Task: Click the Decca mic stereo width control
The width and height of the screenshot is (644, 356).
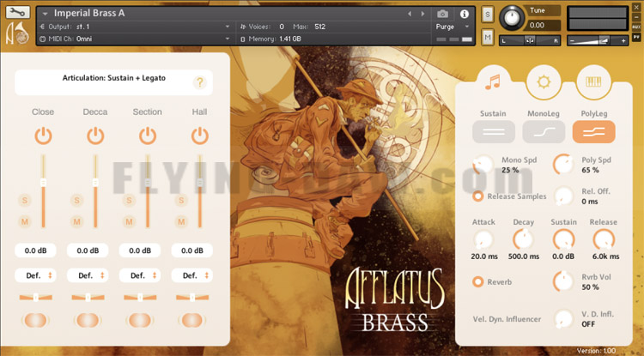Action: [x=88, y=320]
